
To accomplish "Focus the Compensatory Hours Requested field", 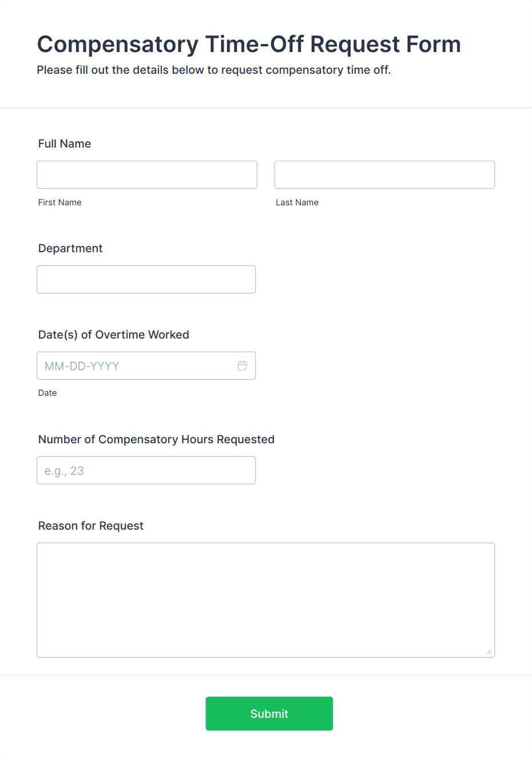I will pos(146,470).
